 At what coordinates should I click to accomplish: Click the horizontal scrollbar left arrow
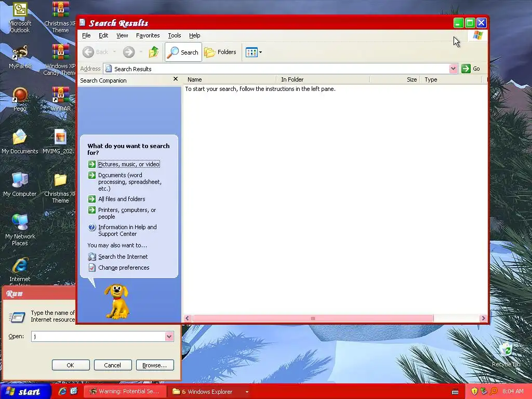click(x=187, y=318)
